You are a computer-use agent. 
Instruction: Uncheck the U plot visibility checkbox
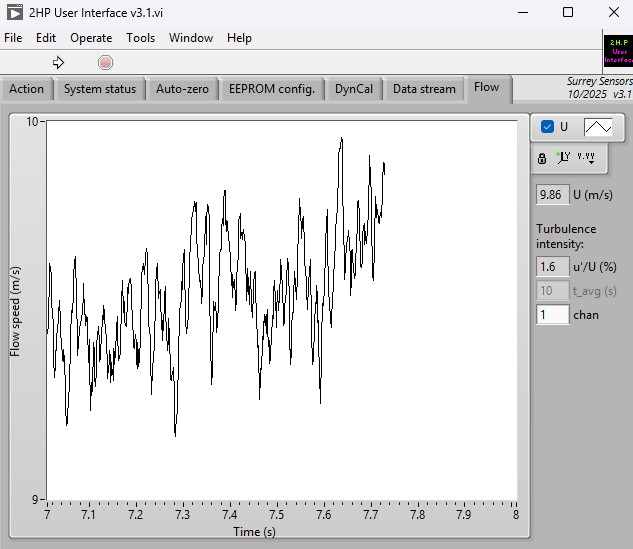tap(547, 127)
